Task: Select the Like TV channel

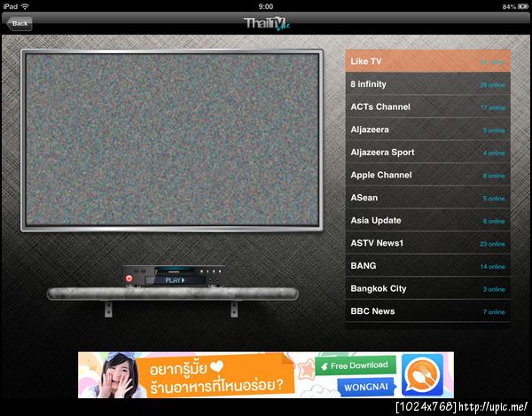Action: point(428,61)
